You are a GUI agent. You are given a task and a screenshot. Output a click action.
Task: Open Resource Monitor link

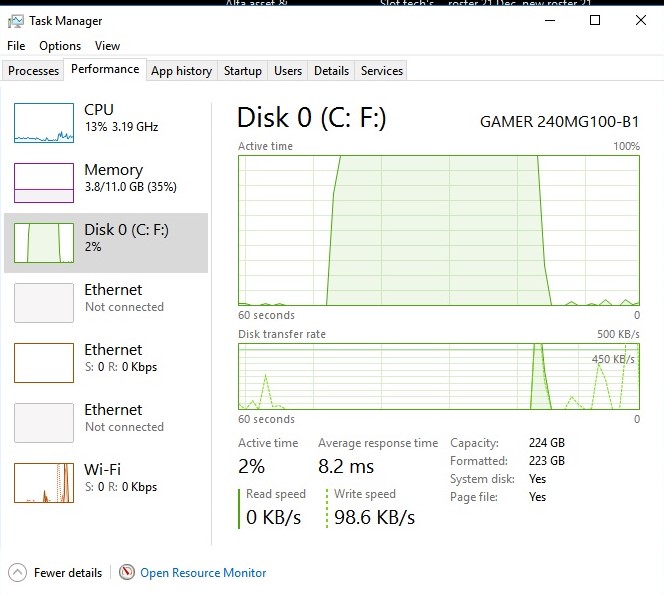pyautogui.click(x=203, y=573)
